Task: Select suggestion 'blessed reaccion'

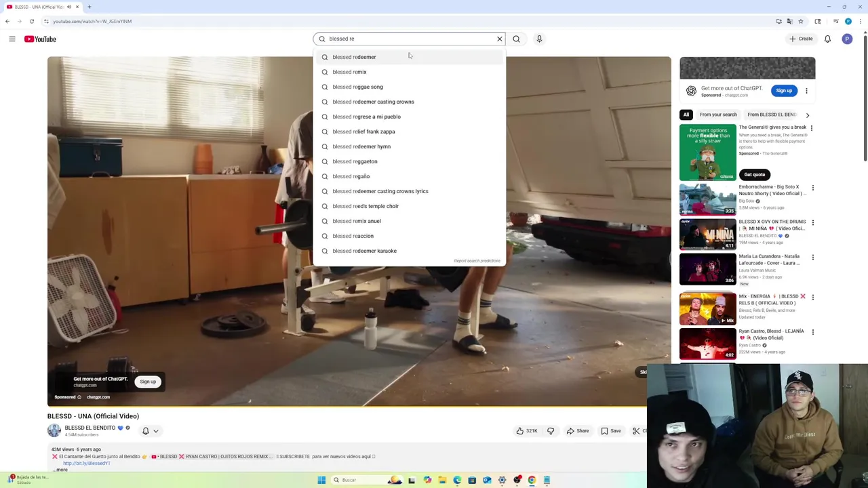Action: pos(410,236)
